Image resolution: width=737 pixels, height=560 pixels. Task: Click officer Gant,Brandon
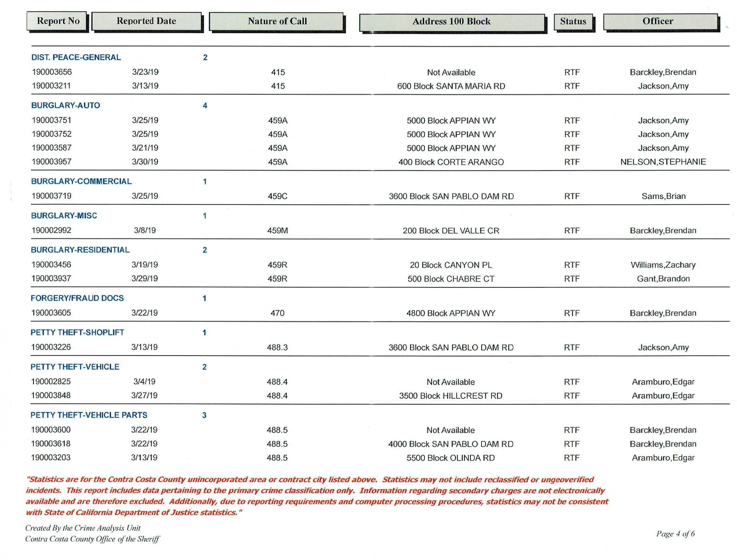663,279
